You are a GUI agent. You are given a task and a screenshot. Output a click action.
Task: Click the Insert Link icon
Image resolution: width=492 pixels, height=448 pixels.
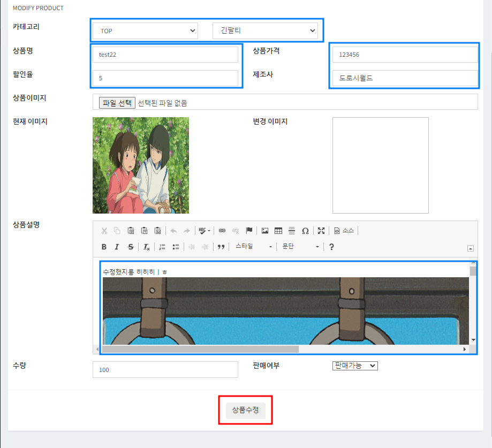coord(222,231)
